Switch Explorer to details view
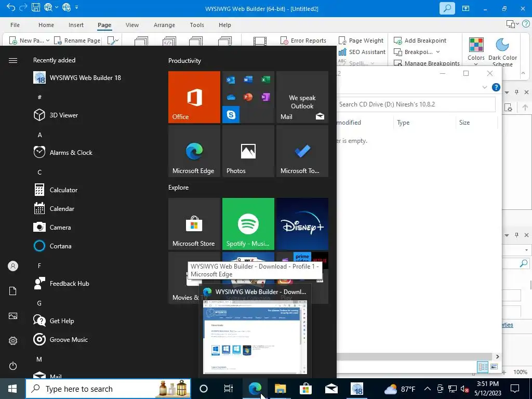Viewport: 532px width, 399px height. tap(483, 367)
